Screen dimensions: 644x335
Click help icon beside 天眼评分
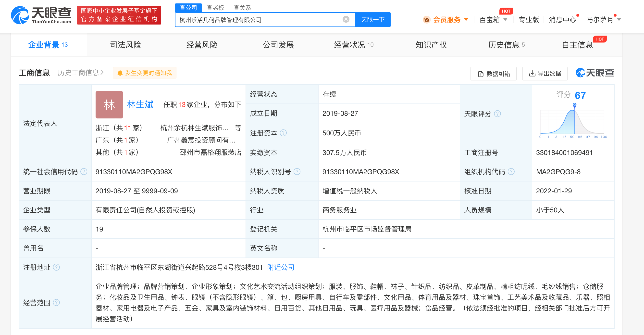tap(497, 114)
